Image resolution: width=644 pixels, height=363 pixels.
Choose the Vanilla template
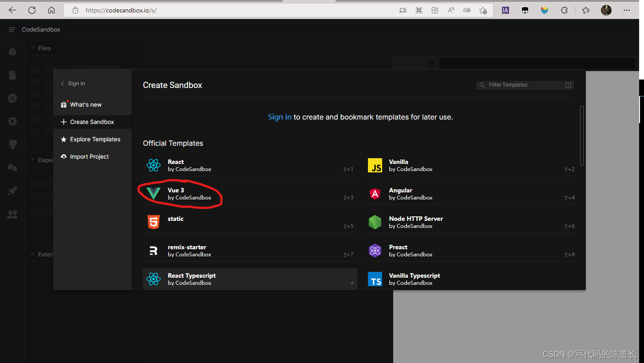coord(471,165)
